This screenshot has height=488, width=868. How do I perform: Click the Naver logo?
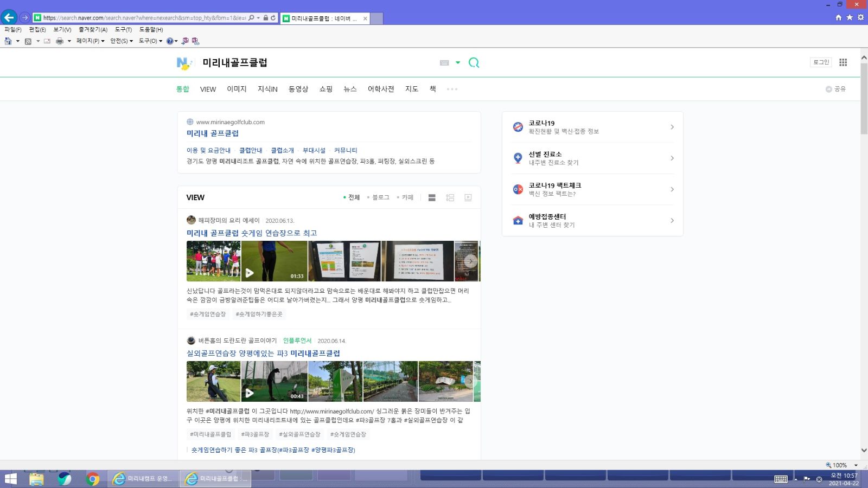pos(184,63)
